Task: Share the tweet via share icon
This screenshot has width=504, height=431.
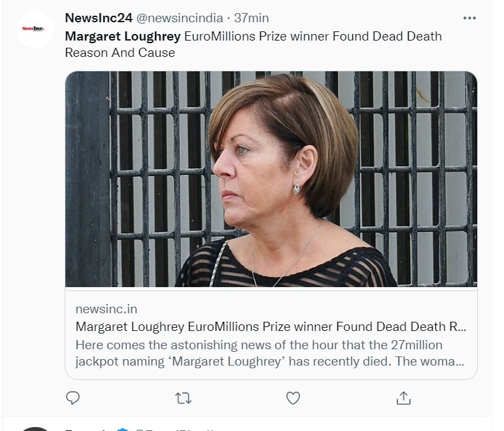Action: click(x=403, y=398)
